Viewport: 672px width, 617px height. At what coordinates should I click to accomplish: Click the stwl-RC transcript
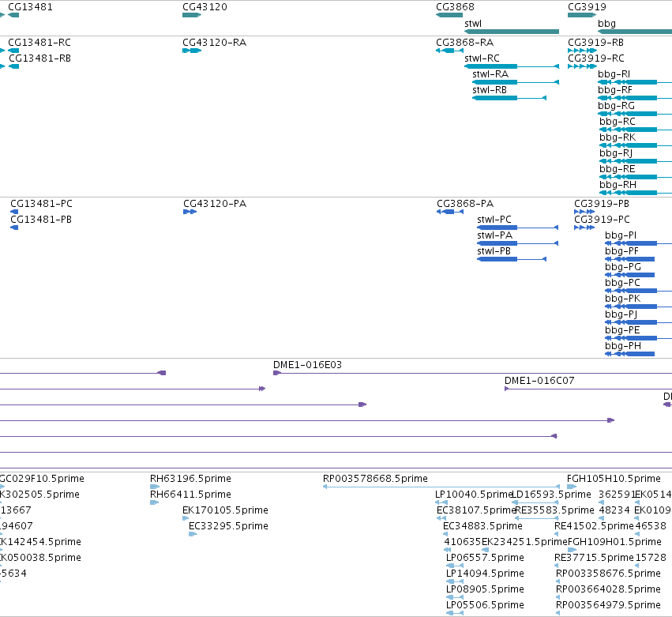tap(482, 58)
